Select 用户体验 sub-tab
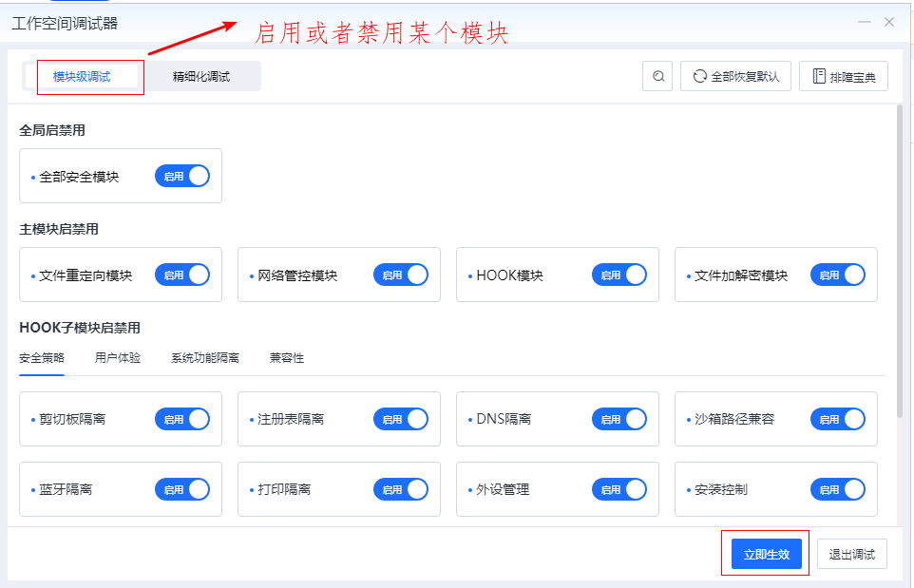Image resolution: width=914 pixels, height=588 pixels. pyautogui.click(x=118, y=358)
